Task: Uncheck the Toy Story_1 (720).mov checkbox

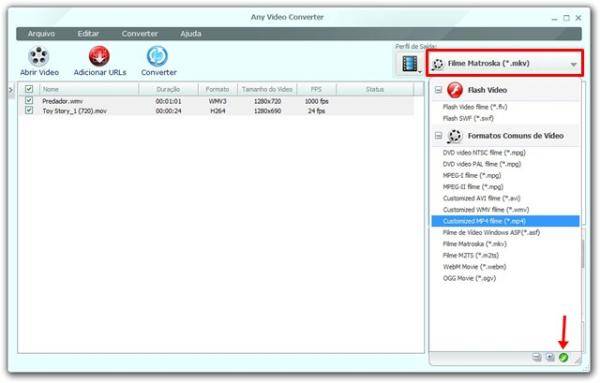Action: point(29,110)
